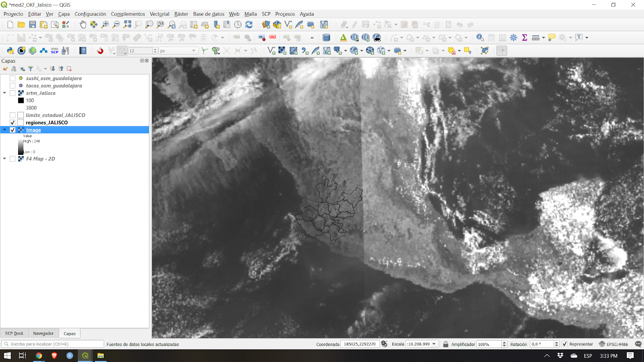Image resolution: width=644 pixels, height=362 pixels.
Task: Refresh the map canvas
Action: pos(249,25)
